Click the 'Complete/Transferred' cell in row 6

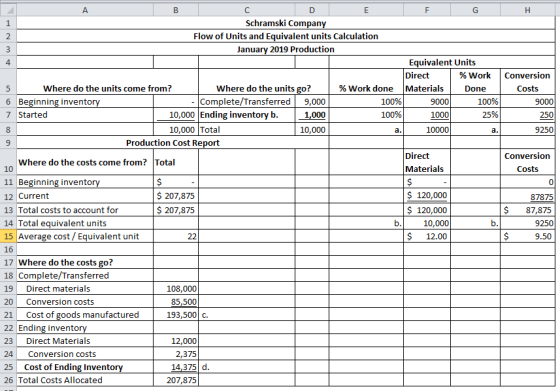pos(247,101)
